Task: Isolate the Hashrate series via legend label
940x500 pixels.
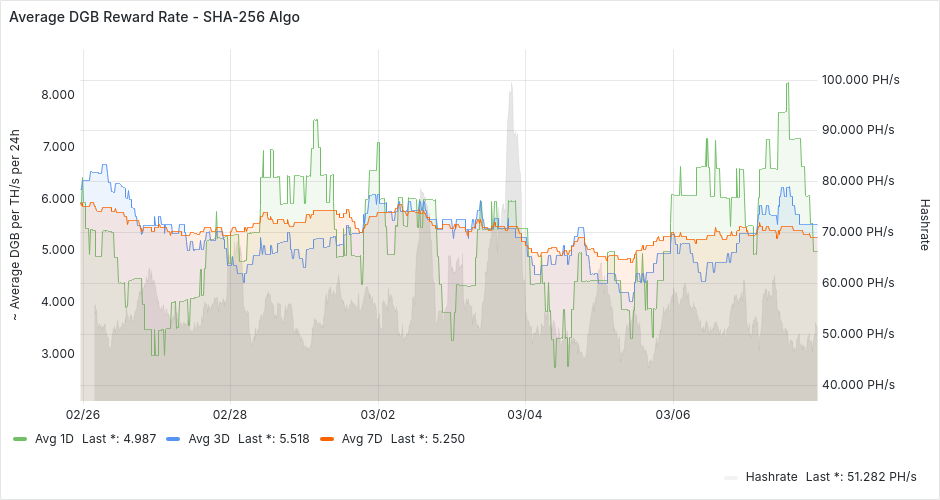Action: [771, 476]
